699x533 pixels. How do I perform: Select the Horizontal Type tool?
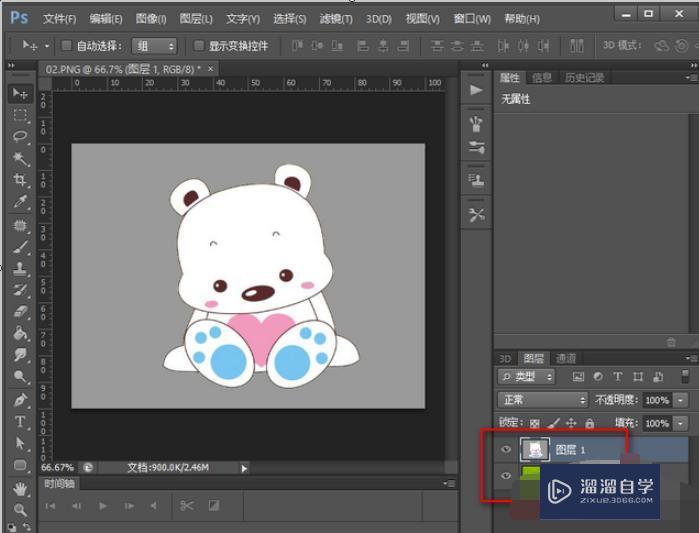pos(20,421)
